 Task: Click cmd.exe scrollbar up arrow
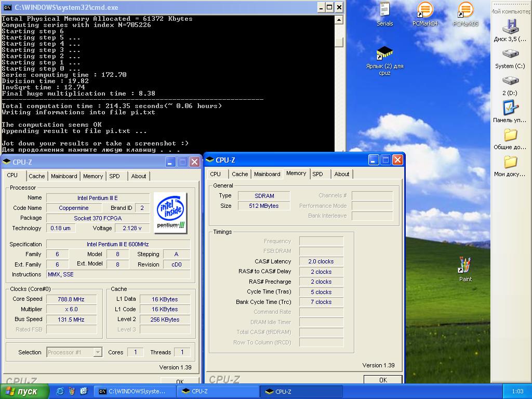click(x=339, y=20)
